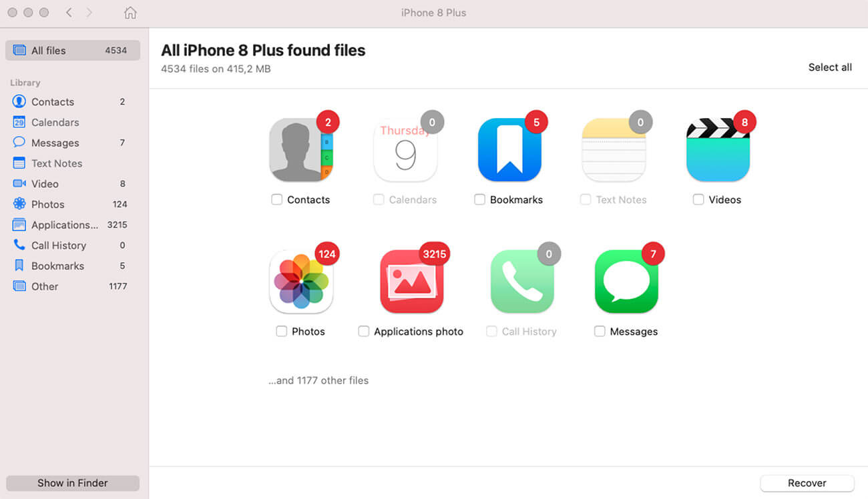Open the Applications photo red icon
This screenshot has height=499, width=868.
tap(412, 282)
